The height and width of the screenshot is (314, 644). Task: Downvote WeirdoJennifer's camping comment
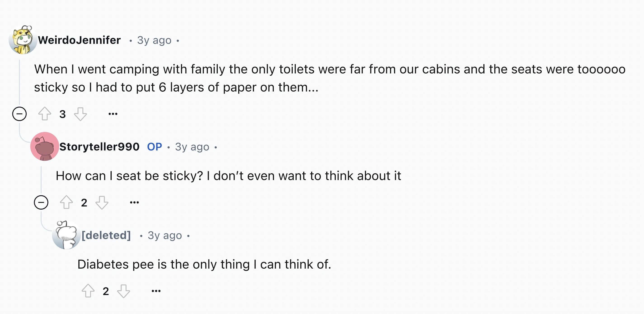tap(80, 114)
